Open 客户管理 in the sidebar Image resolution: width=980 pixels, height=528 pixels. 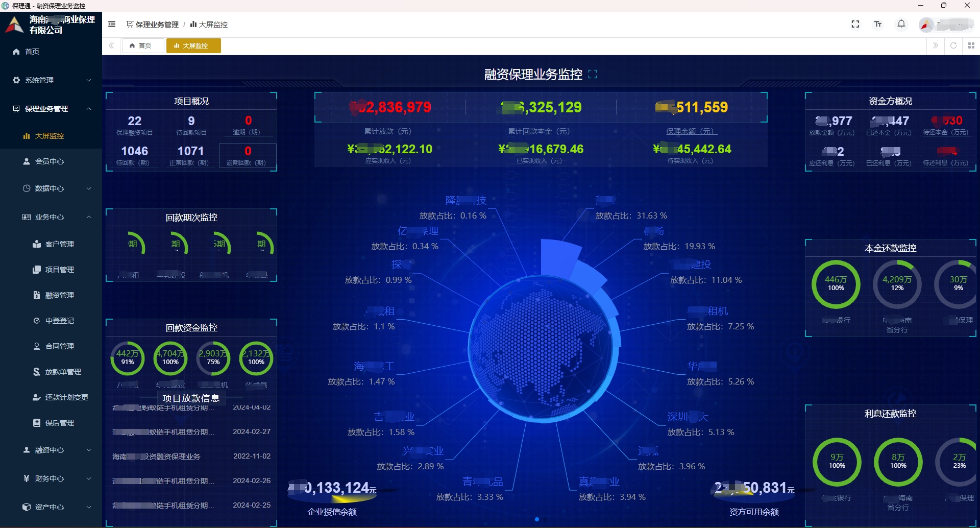59,244
